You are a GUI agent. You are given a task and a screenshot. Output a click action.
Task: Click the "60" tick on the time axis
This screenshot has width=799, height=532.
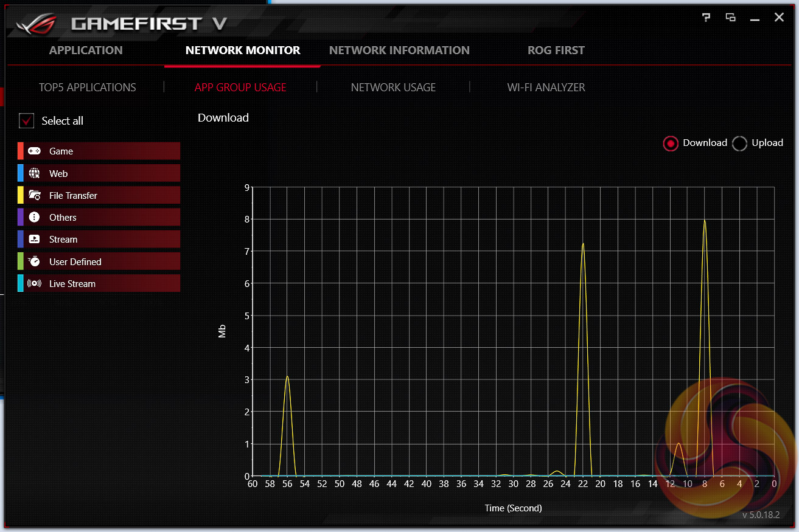pos(252,484)
